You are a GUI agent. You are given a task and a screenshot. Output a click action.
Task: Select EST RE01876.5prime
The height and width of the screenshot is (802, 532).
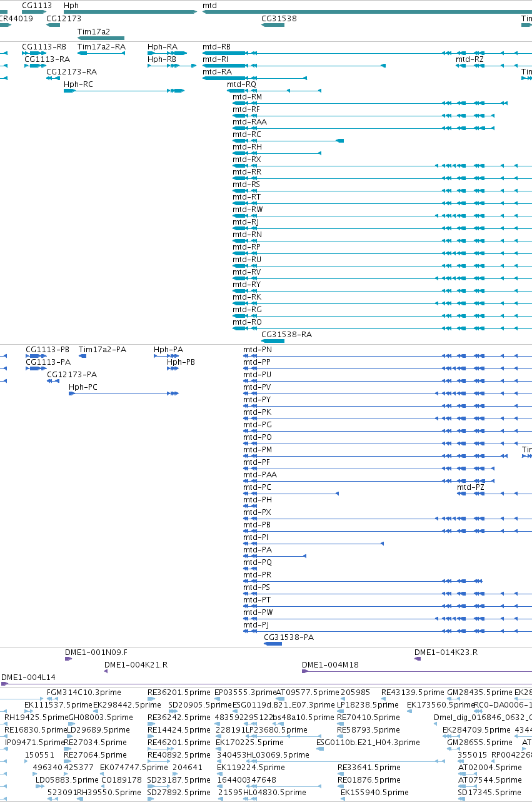[369, 780]
